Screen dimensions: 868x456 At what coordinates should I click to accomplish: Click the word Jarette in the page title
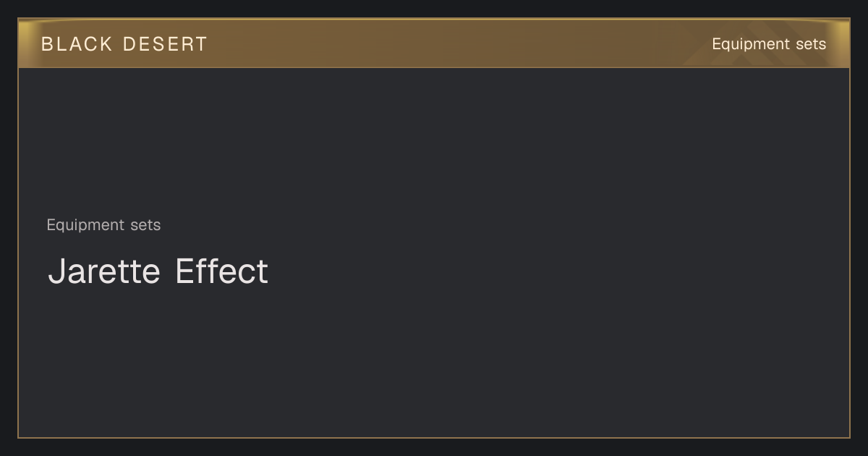point(104,271)
